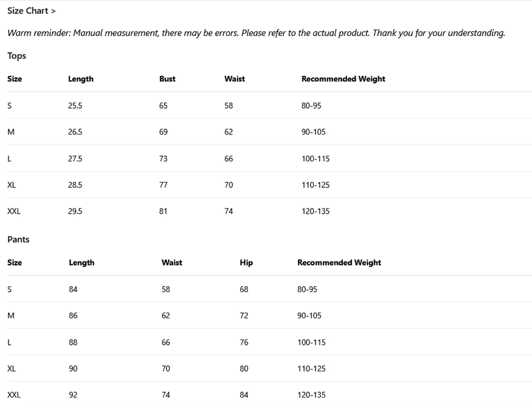532x405 pixels.
Task: Select the Tops Bust column header
Action: pos(167,79)
